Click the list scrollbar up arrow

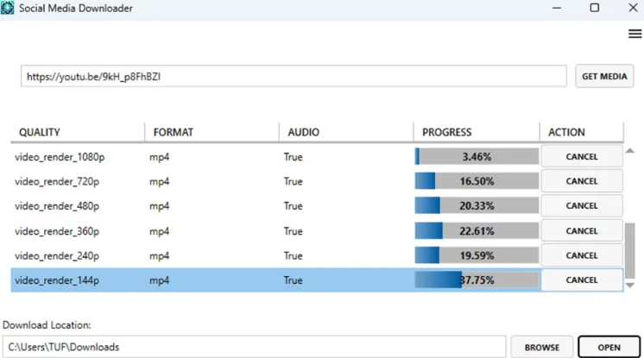click(630, 151)
